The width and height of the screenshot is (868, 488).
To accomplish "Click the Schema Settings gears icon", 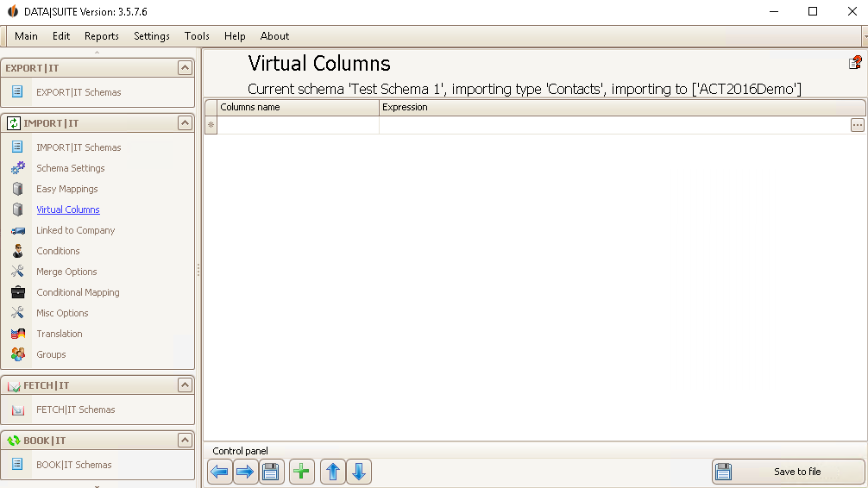I will point(18,167).
